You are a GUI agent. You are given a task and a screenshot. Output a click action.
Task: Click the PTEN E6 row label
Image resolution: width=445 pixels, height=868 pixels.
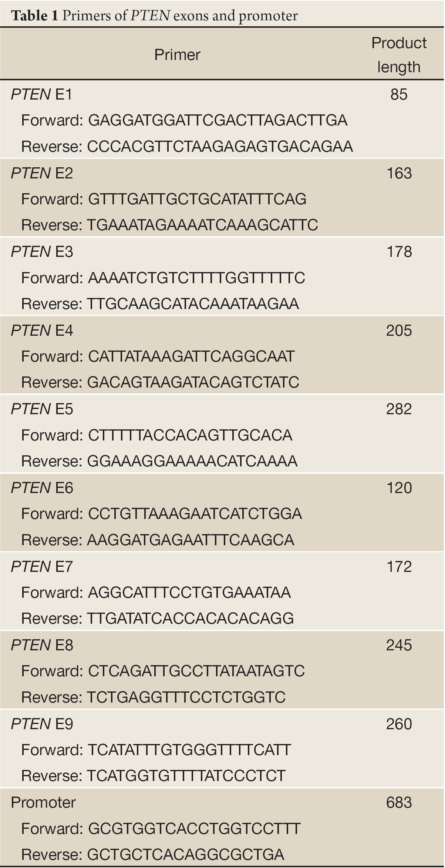42,488
